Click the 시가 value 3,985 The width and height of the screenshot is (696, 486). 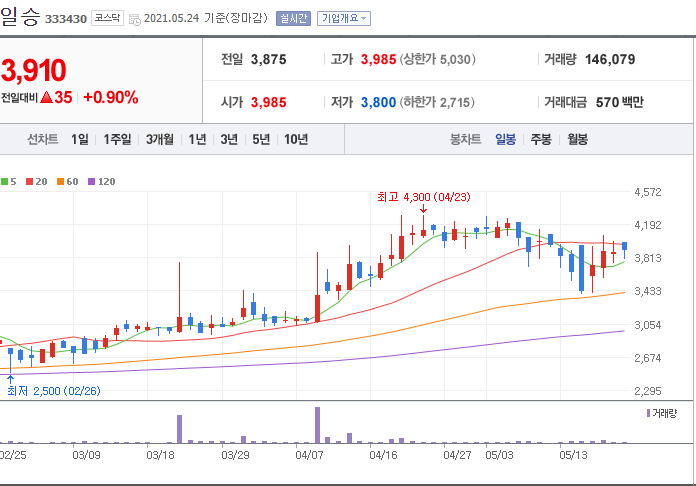coord(269,103)
